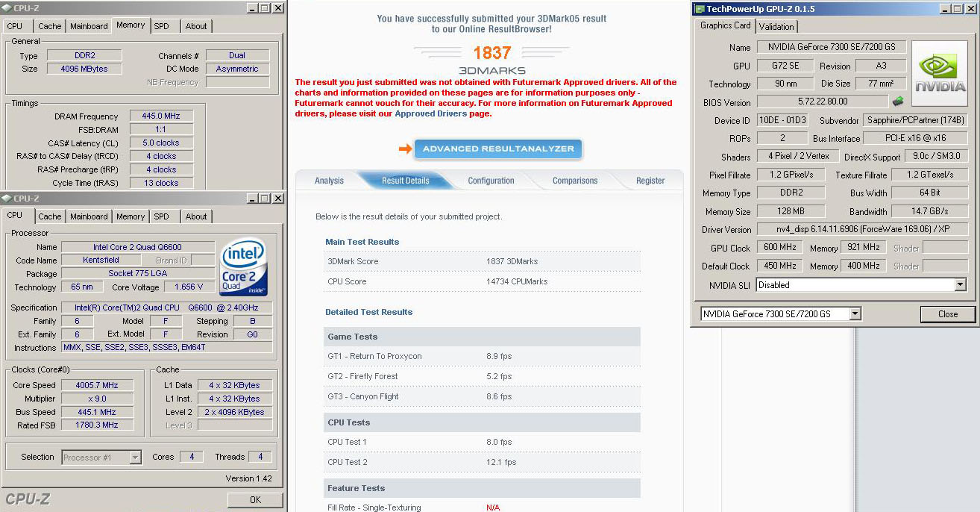Viewport: 980px width, 512px height.
Task: Click the top CPU-Z Memory window title icon
Action: click(x=7, y=7)
